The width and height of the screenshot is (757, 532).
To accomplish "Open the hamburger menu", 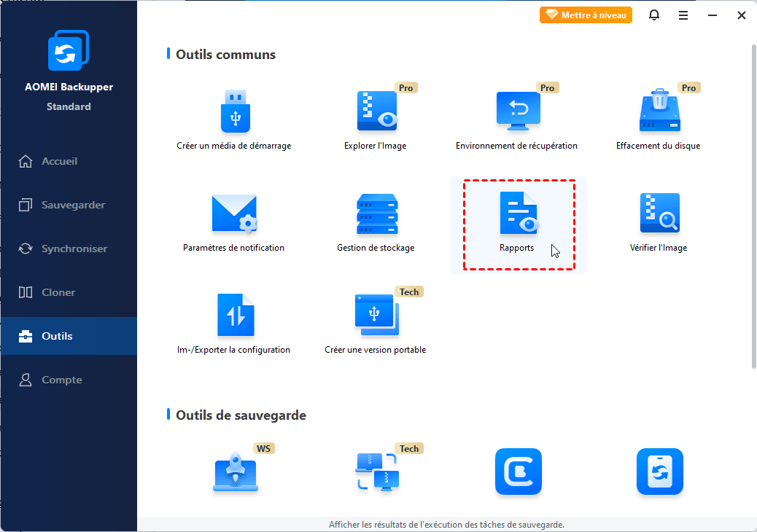I will (x=683, y=15).
